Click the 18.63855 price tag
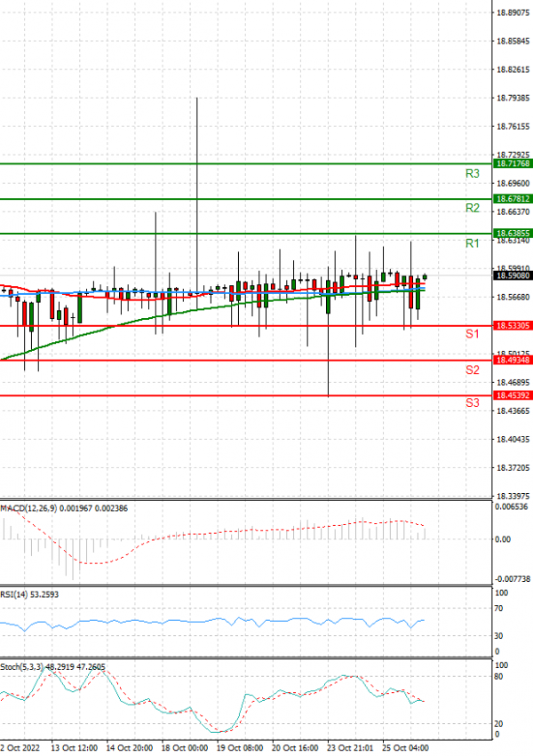Screen dimensions: 533x756 coord(513,234)
